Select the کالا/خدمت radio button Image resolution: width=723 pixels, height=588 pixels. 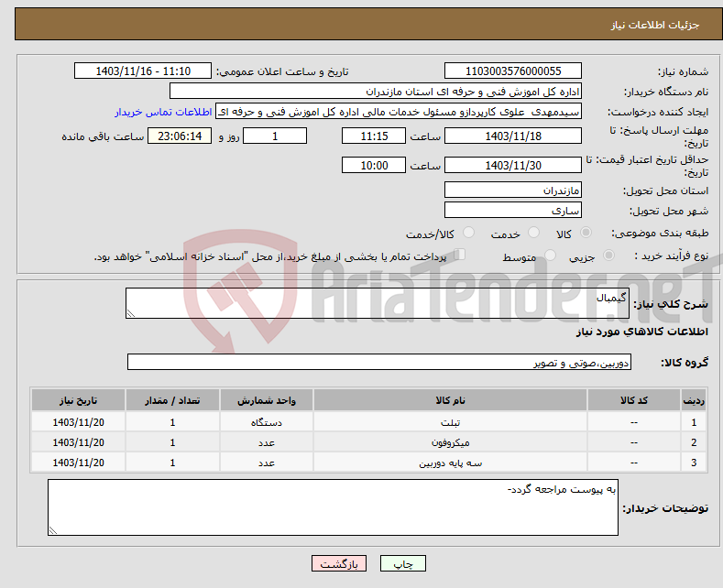pos(468,233)
